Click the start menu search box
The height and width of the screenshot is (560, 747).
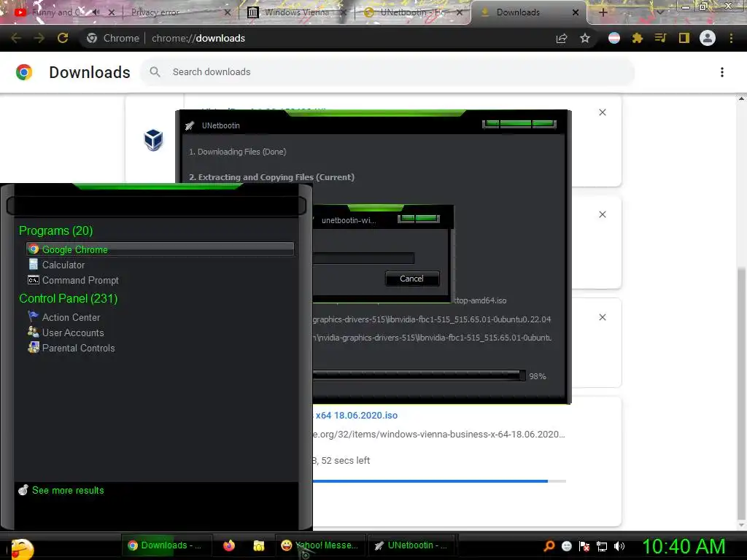coord(156,206)
